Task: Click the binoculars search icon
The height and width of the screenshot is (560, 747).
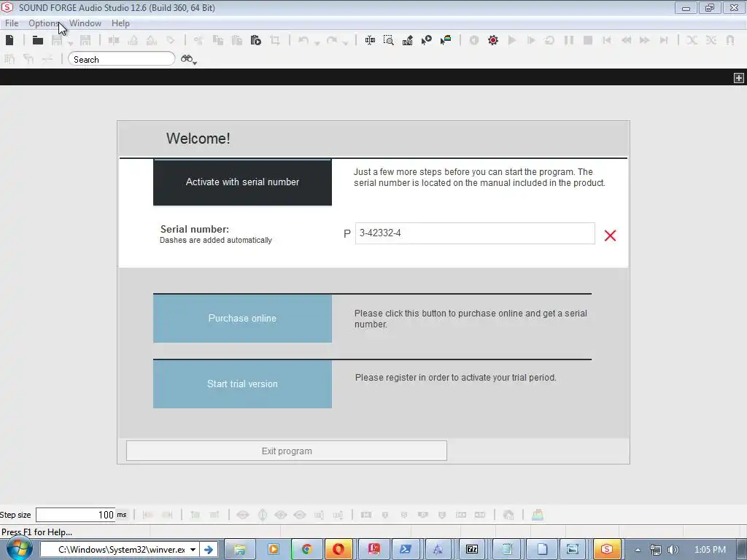Action: (x=186, y=59)
